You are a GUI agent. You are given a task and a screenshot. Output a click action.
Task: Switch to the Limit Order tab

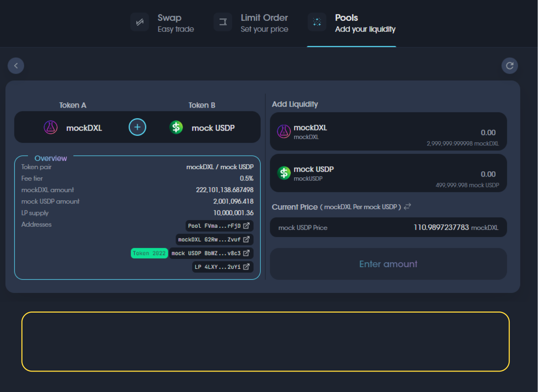264,23
